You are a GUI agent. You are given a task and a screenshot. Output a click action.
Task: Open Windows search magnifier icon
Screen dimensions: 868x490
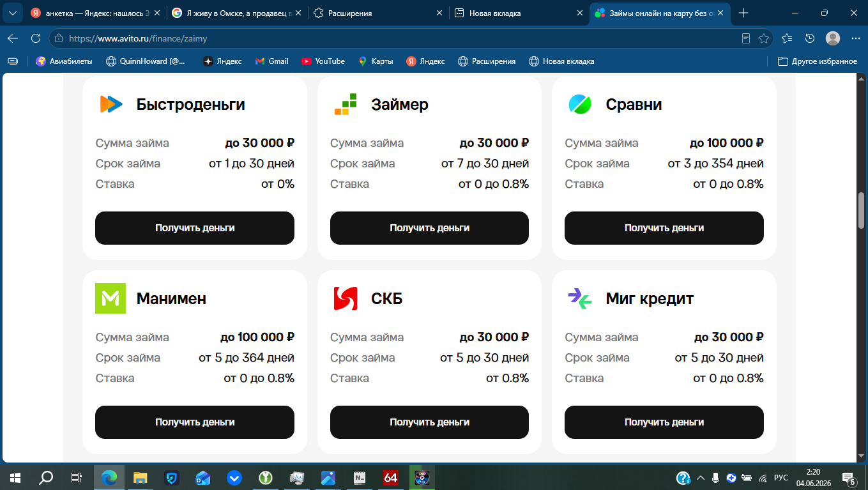coord(46,477)
